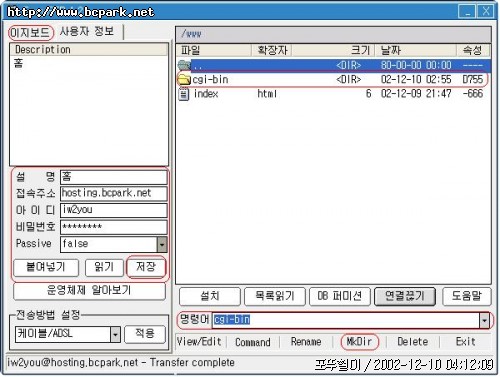The image size is (500, 377).
Task: Click the 설명 description input field
Action: (x=114, y=177)
